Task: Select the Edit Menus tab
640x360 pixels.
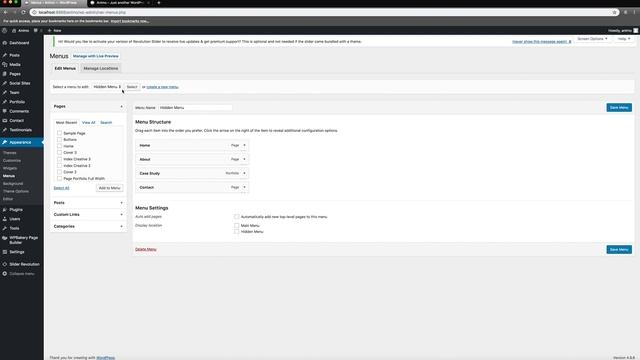Action: click(x=65, y=69)
